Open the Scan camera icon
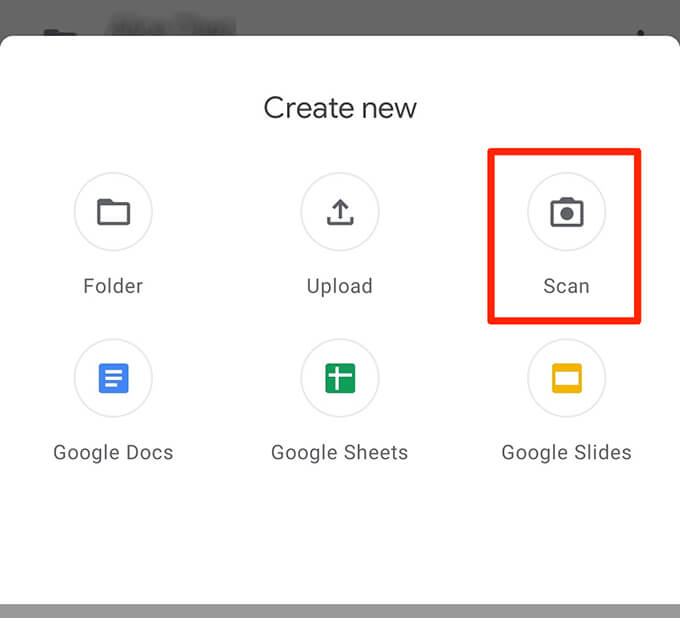Screen dimensions: 680x618 coord(566,212)
